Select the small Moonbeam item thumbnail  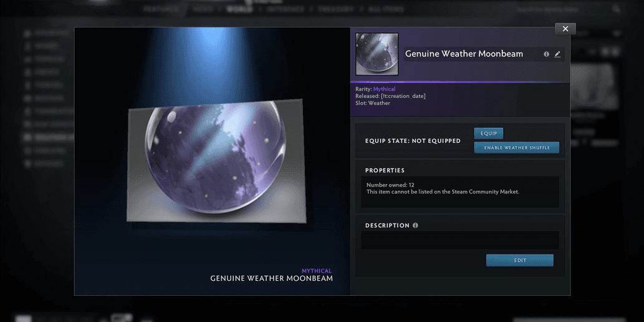point(377,54)
